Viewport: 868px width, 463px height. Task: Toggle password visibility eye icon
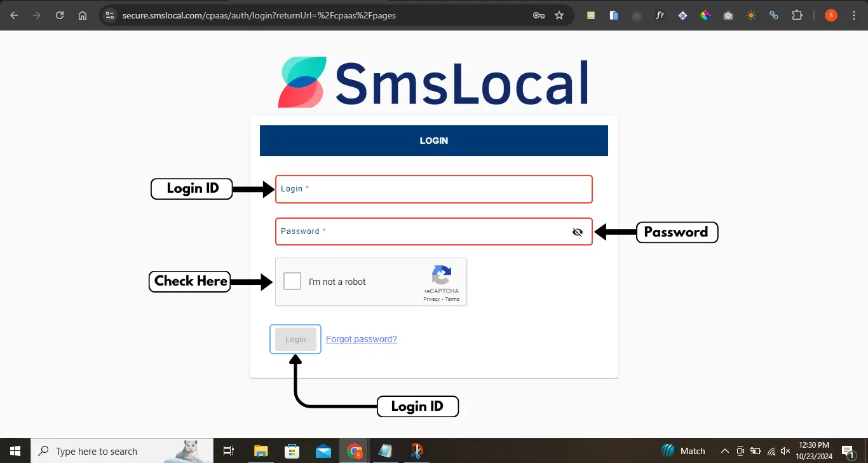(x=578, y=232)
